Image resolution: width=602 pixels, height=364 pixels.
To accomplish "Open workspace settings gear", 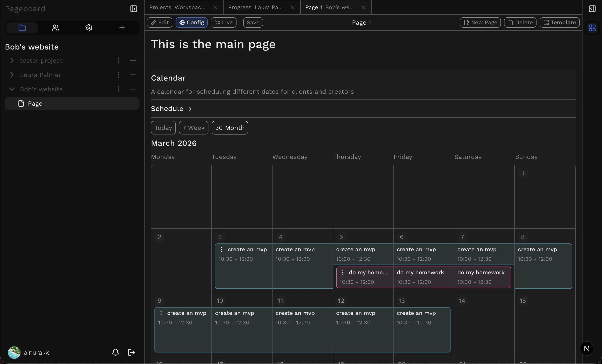I will (x=88, y=28).
